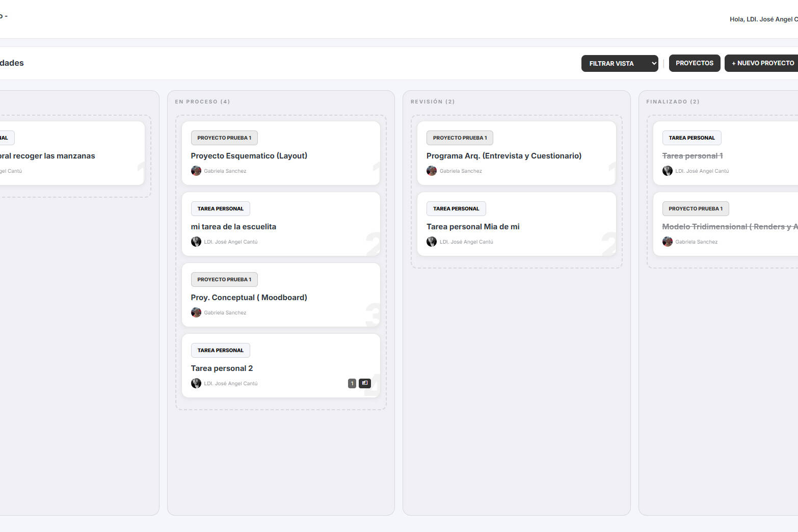Click the avatar on Tarea personal Mia de mi
Viewport: 798px width, 532px height.
(x=432, y=242)
